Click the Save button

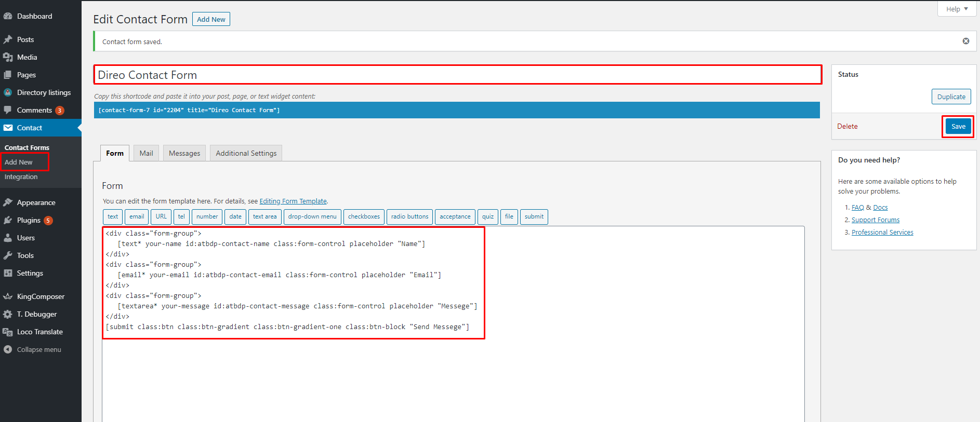tap(958, 126)
